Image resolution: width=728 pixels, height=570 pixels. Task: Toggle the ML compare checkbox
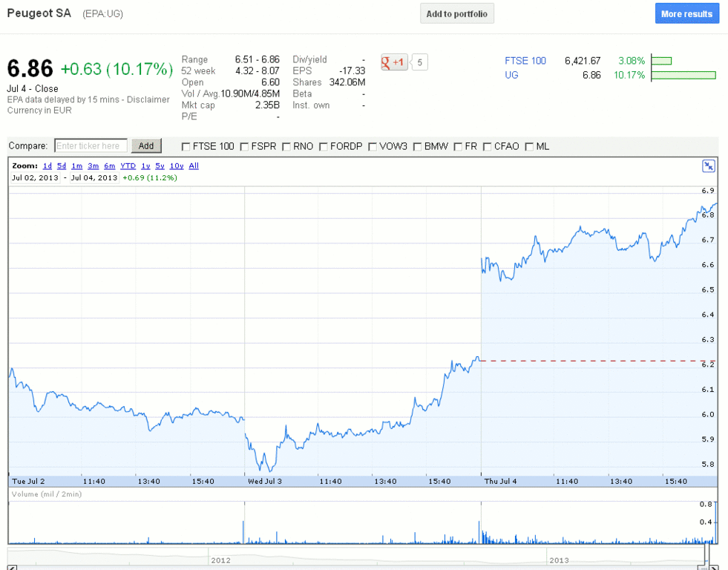(x=529, y=147)
